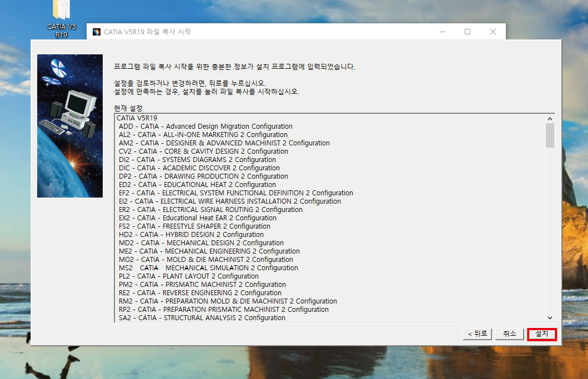
Task: Select the RE2 - REVERSE ENGINEERING 2 line
Action: [x=200, y=293]
